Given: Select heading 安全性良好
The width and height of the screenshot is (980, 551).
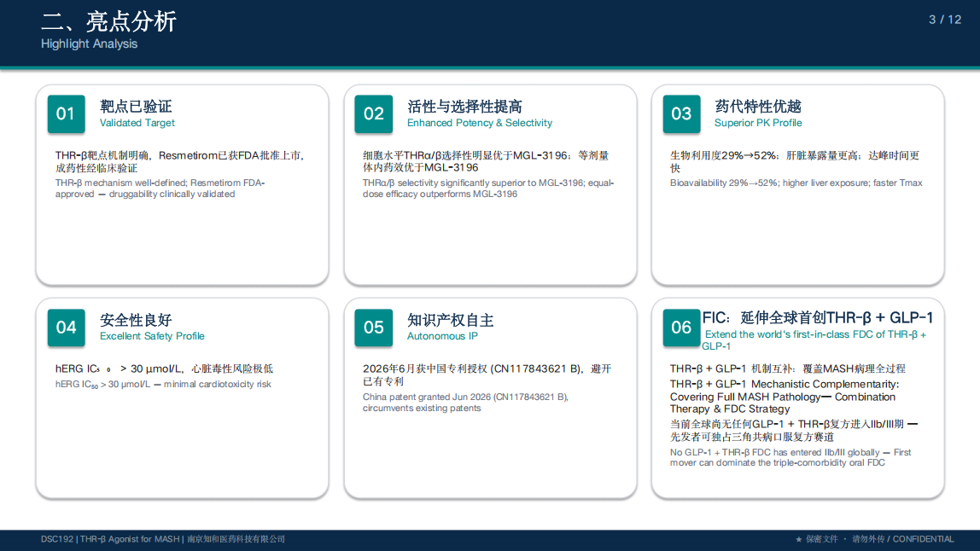Looking at the screenshot, I should tap(136, 321).
